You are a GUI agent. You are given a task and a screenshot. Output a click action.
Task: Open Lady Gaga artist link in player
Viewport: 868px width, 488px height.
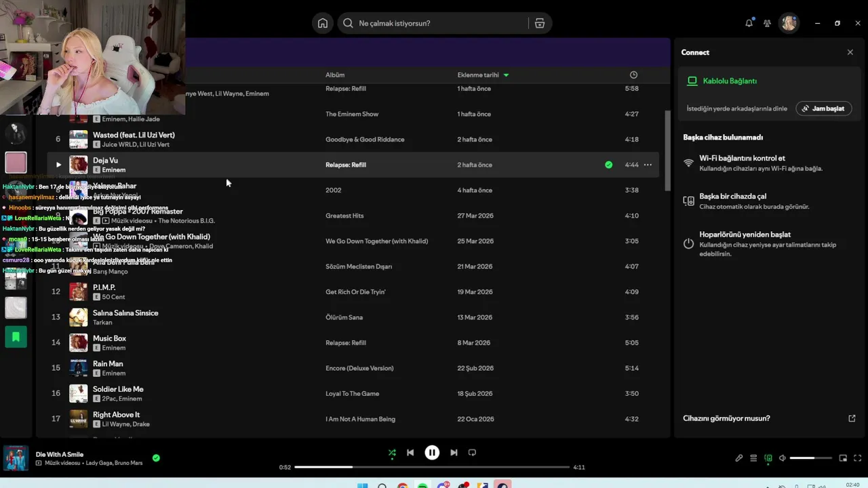pyautogui.click(x=100, y=463)
